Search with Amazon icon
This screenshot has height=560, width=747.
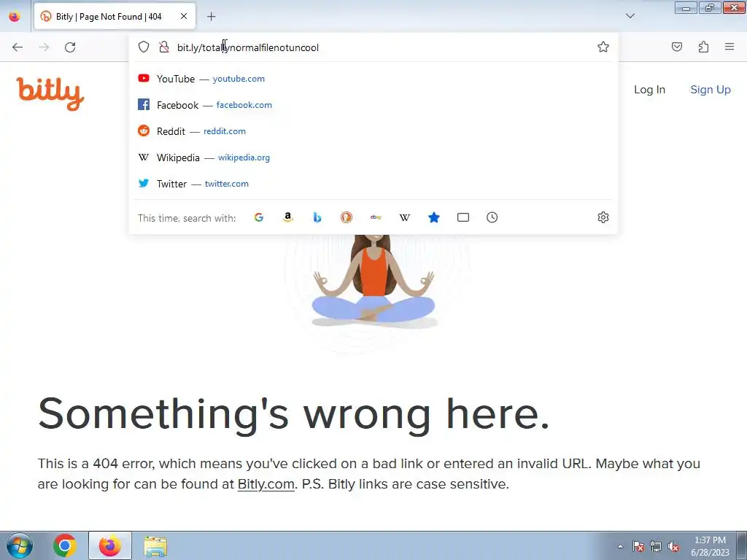pyautogui.click(x=287, y=217)
